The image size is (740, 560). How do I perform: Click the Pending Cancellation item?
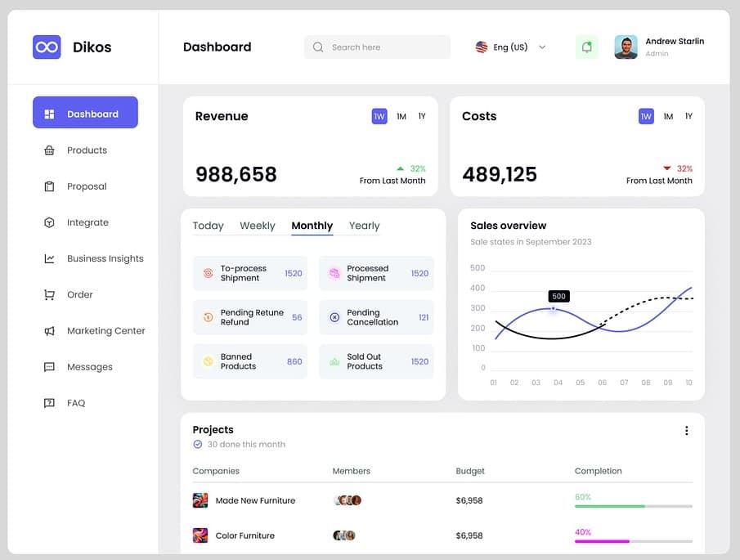click(376, 316)
